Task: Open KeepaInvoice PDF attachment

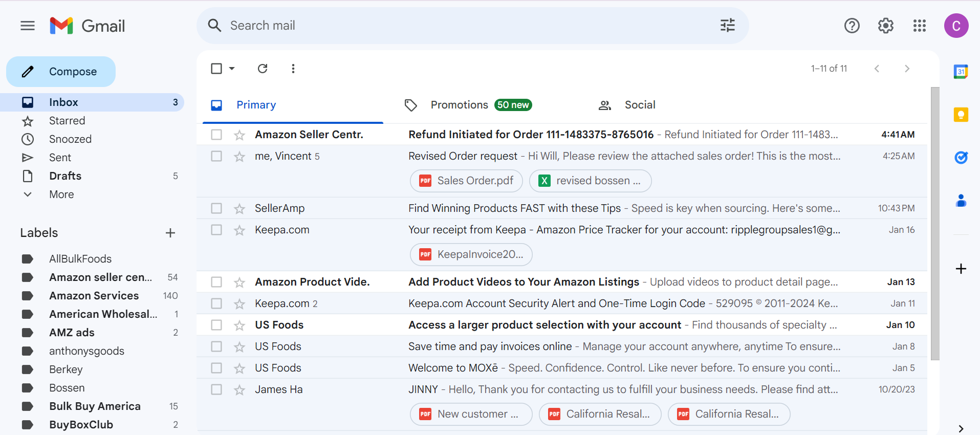Action: pyautogui.click(x=471, y=254)
